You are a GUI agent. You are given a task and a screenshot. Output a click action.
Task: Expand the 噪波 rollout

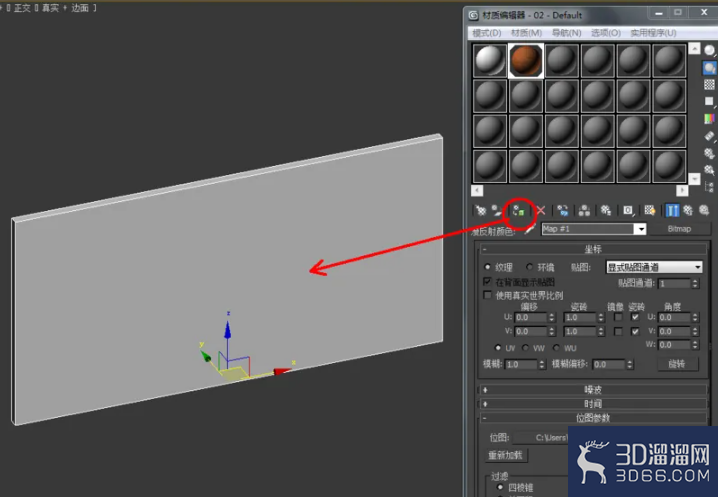(x=593, y=390)
